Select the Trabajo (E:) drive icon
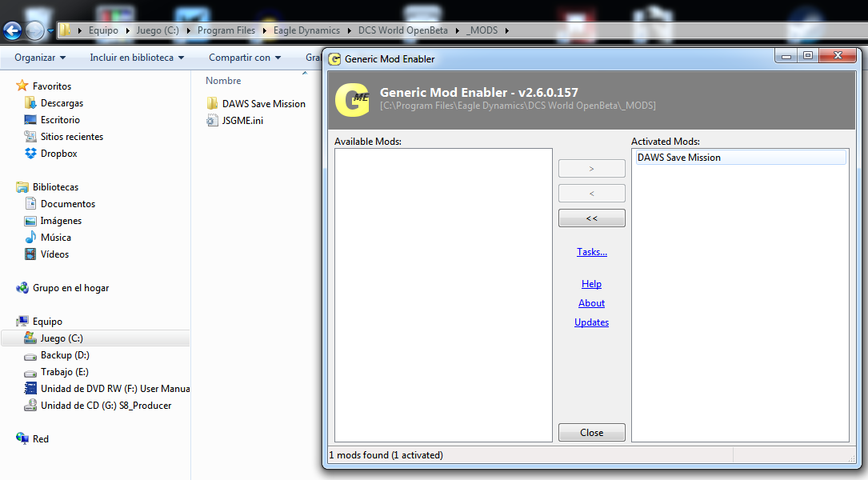This screenshot has width=868, height=480. tap(30, 373)
